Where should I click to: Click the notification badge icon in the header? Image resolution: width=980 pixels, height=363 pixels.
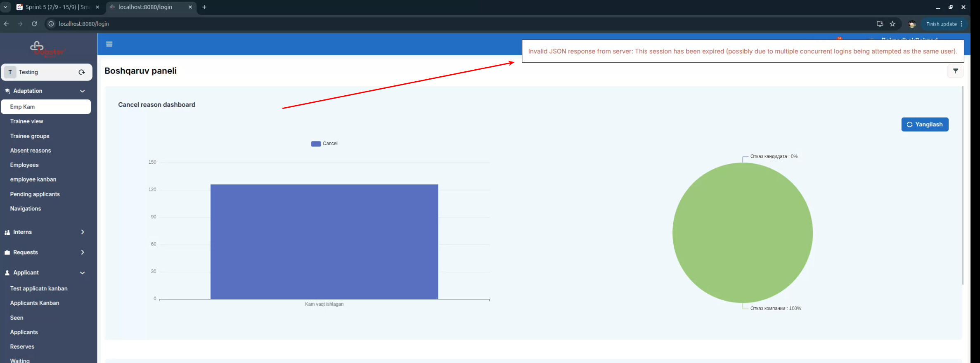pyautogui.click(x=839, y=39)
